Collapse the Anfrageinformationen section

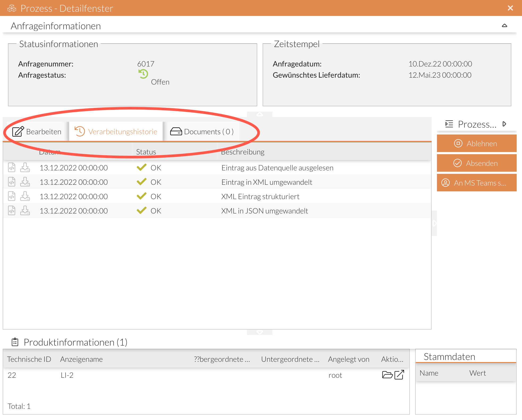(504, 26)
